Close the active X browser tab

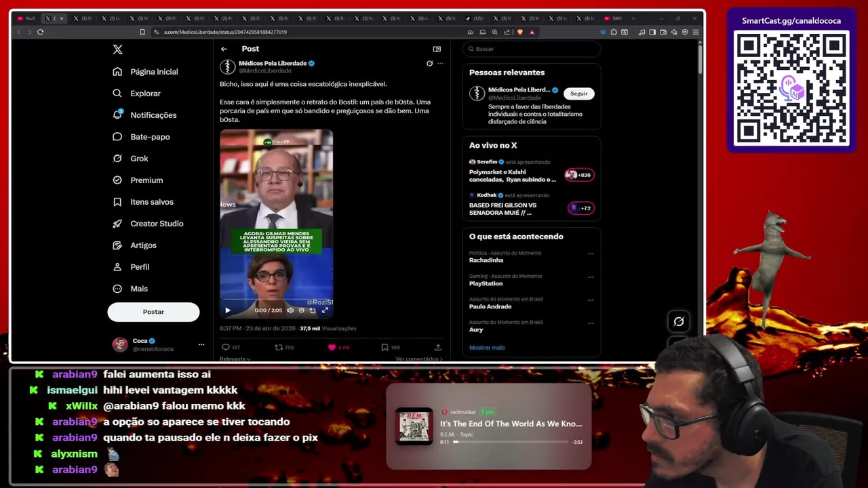pyautogui.click(x=62, y=18)
